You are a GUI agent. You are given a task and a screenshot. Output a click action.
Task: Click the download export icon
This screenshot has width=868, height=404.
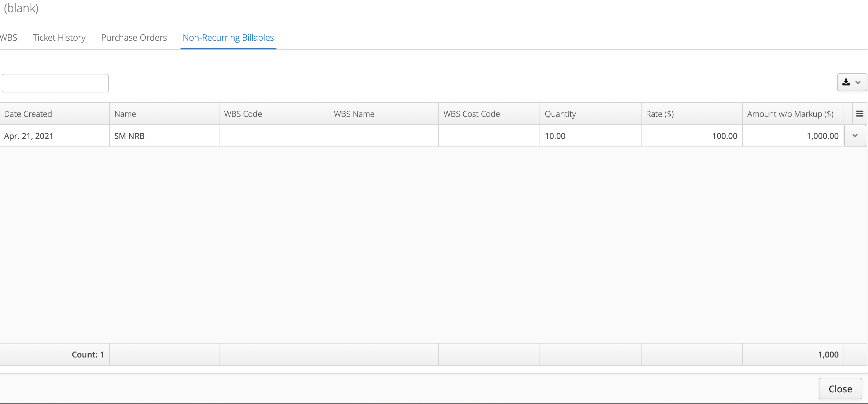tap(846, 82)
